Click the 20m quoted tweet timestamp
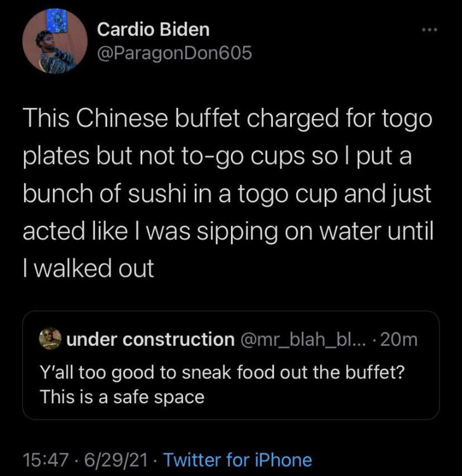Image resolution: width=462 pixels, height=476 pixels. point(400,340)
